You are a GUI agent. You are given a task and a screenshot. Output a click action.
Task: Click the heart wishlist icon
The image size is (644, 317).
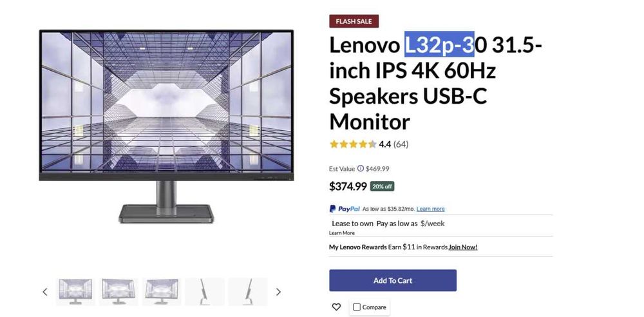pos(336,307)
